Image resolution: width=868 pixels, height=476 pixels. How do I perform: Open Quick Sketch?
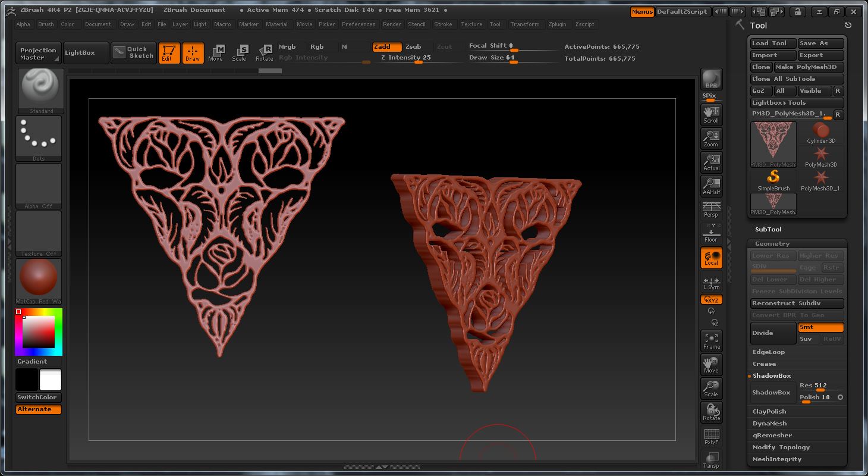coord(134,53)
